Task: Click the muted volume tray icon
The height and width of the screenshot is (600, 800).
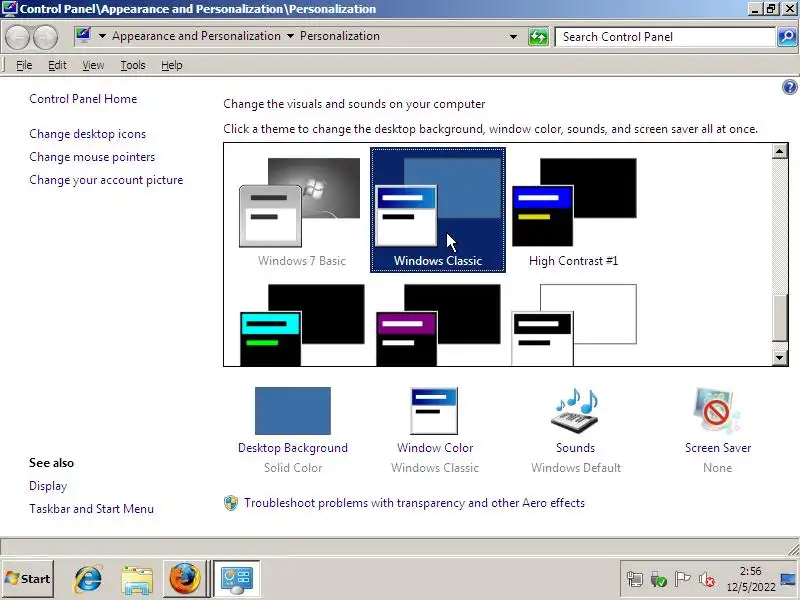Action: 706,579
